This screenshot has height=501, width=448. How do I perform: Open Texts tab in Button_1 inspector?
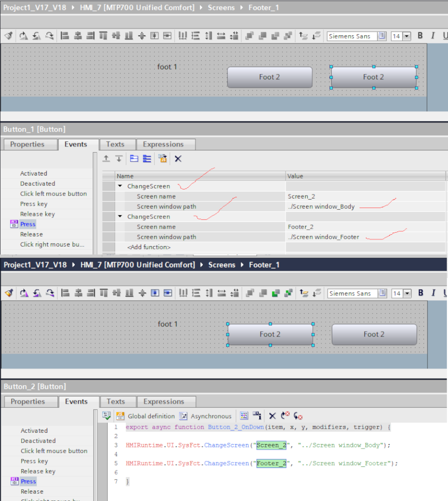[x=115, y=144]
